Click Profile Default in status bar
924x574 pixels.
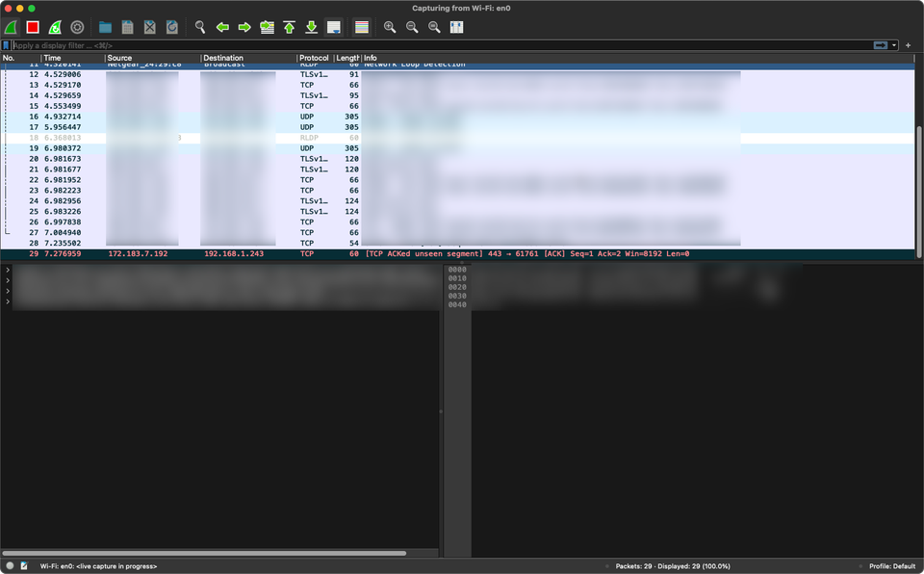892,565
